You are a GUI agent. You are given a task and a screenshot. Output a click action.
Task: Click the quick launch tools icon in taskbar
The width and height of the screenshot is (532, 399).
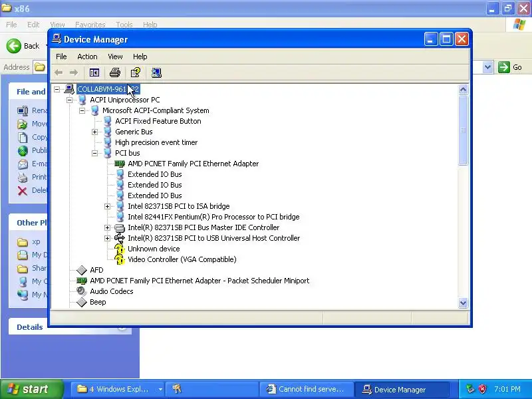click(x=177, y=389)
